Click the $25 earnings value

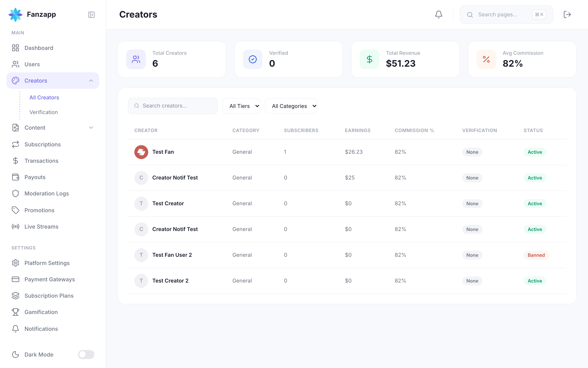tap(350, 178)
